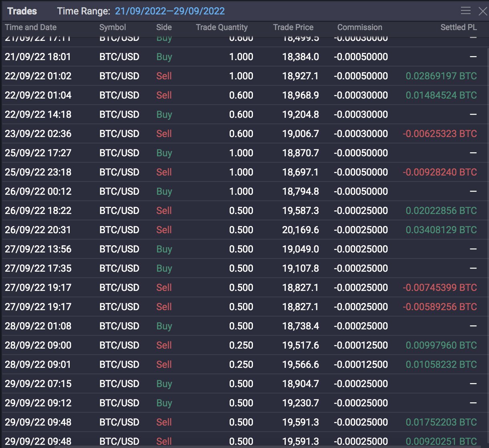Sort trades by Trade Price
The image size is (489, 448).
(x=293, y=27)
